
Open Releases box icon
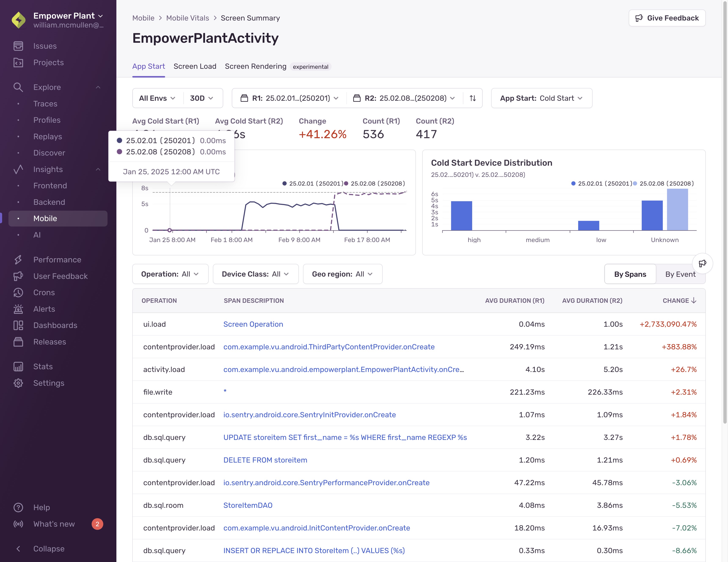pyautogui.click(x=18, y=342)
